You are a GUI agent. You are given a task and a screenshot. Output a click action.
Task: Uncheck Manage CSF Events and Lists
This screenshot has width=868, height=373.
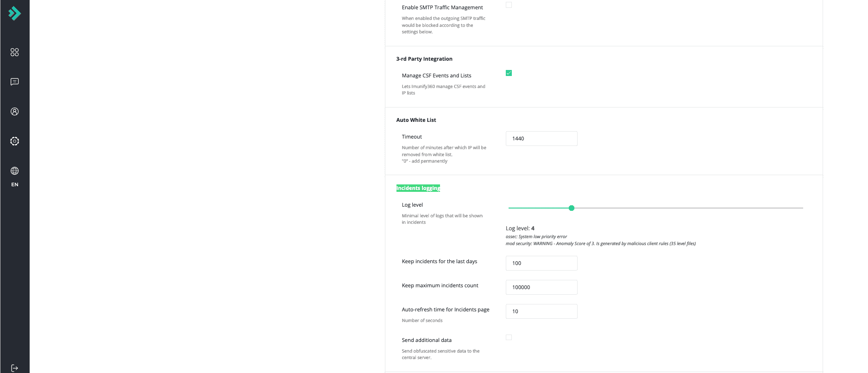[509, 73]
